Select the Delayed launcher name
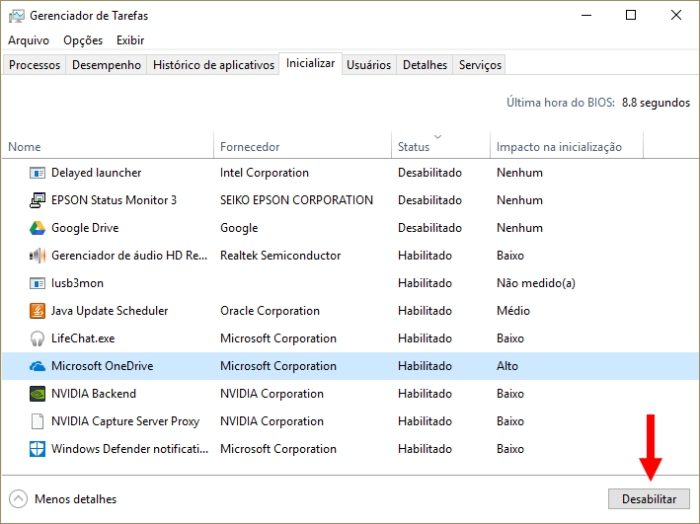The height and width of the screenshot is (524, 700). tap(96, 173)
